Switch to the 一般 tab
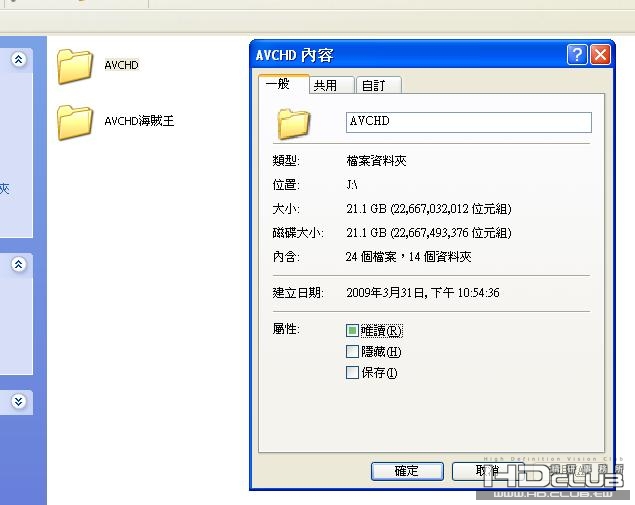The width and height of the screenshot is (635, 505). point(283,84)
